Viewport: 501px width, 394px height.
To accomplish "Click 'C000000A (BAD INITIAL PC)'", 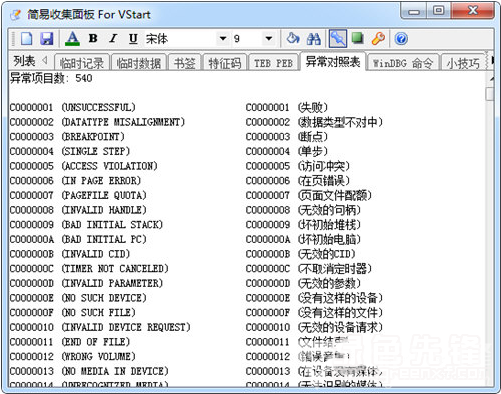I will [78, 239].
